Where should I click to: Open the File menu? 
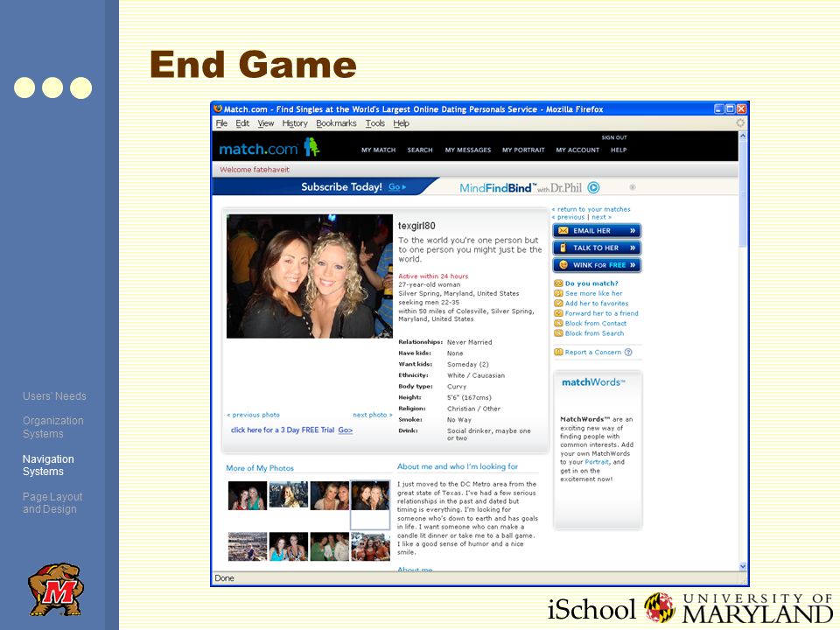(x=221, y=123)
